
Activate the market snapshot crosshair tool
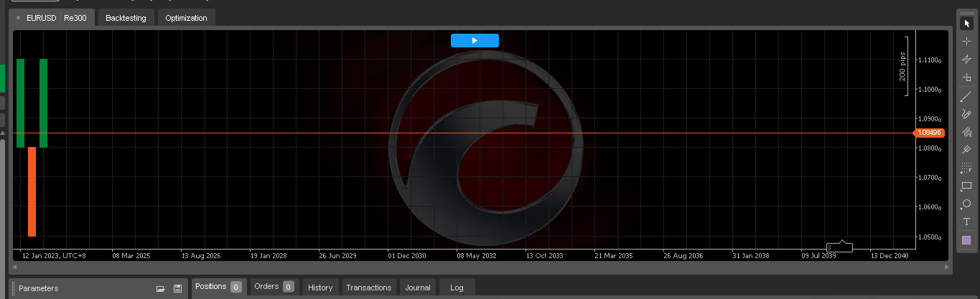coord(966,60)
